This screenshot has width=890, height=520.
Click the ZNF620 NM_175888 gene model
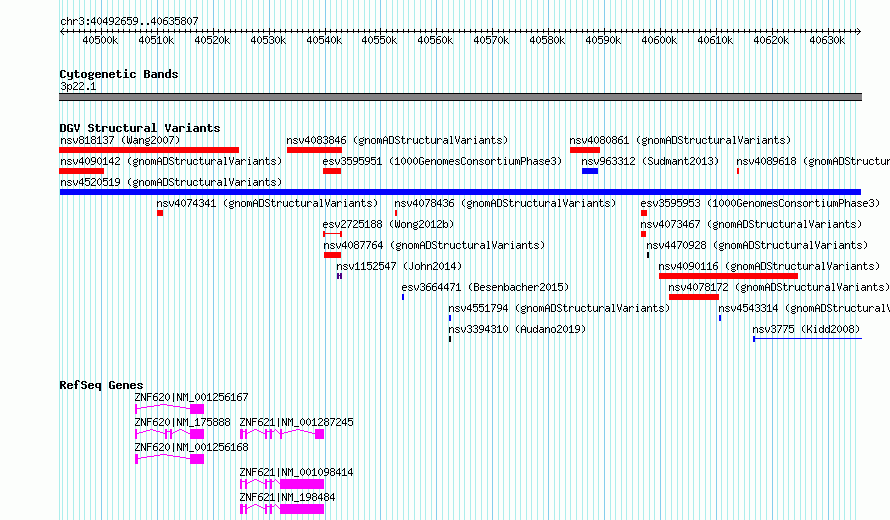click(x=169, y=434)
